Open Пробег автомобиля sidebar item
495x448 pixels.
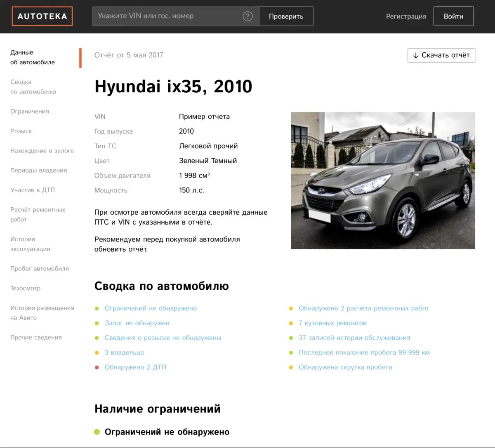pyautogui.click(x=40, y=269)
